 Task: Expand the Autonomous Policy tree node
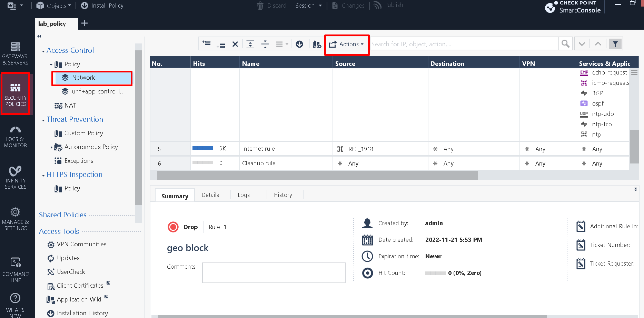coord(51,147)
